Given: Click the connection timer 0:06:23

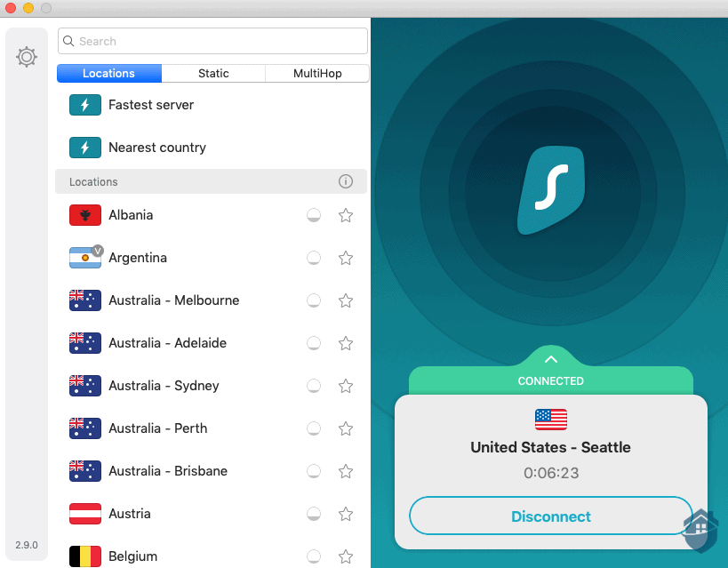Looking at the screenshot, I should 551,473.
